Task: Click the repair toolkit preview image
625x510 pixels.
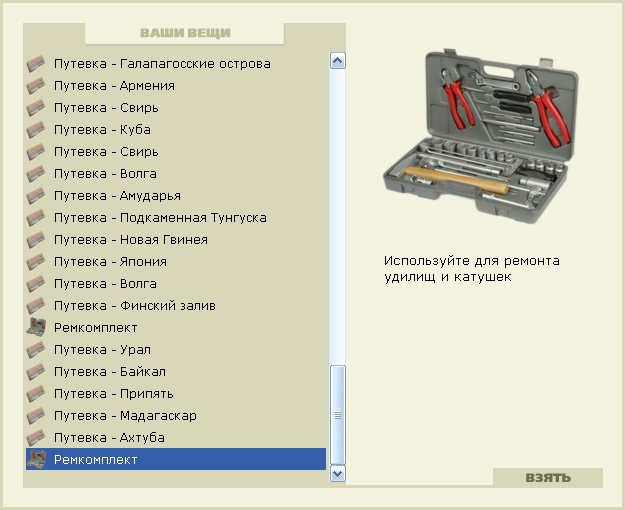Action: click(480, 136)
